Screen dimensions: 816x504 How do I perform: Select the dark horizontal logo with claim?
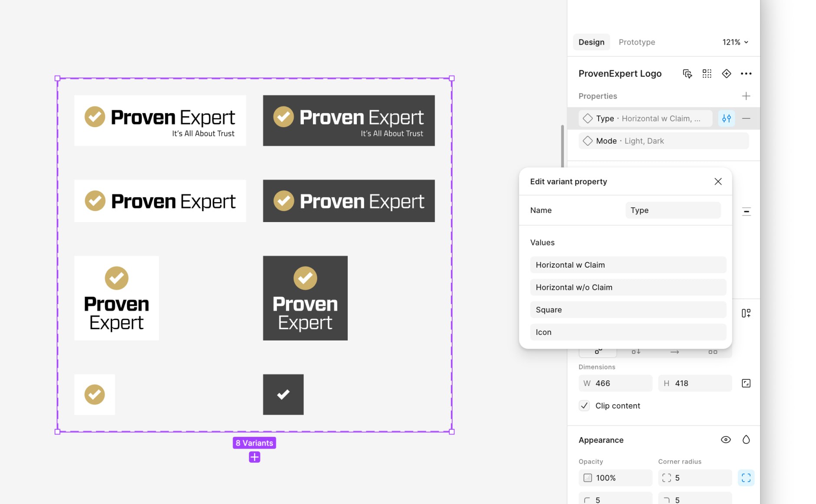click(349, 121)
